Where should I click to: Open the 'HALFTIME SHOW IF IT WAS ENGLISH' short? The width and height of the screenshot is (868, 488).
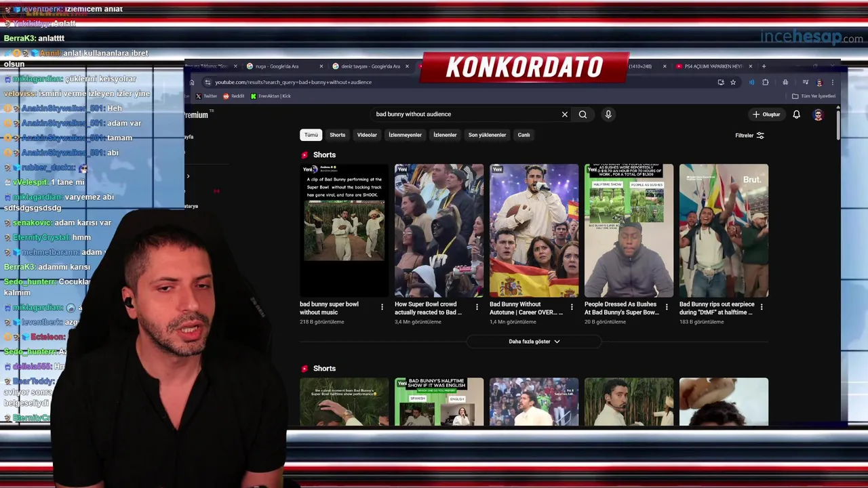(x=439, y=402)
